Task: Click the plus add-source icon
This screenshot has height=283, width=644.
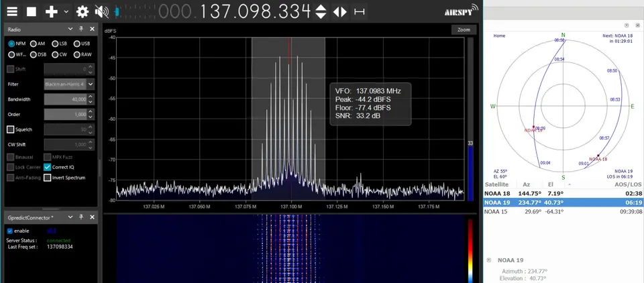Action: coord(51,11)
